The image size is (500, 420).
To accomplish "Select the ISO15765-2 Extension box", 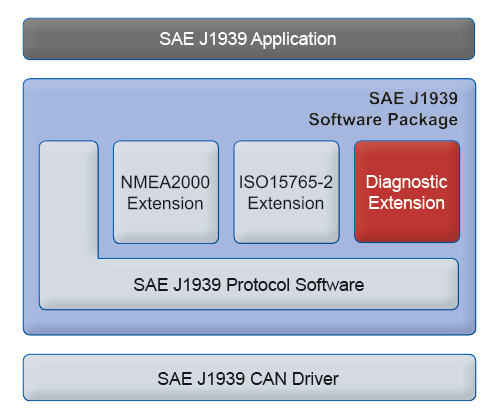I will tap(287, 192).
